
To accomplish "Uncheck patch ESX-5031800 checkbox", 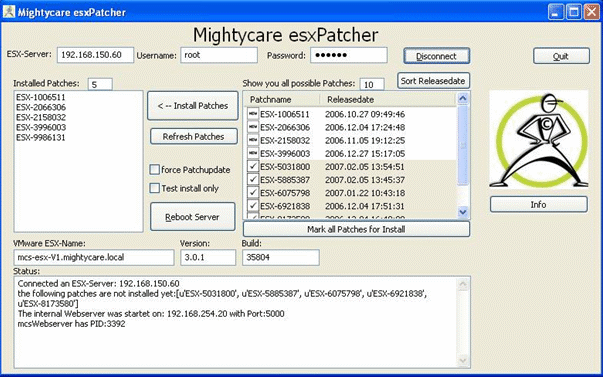I will pyautogui.click(x=253, y=166).
